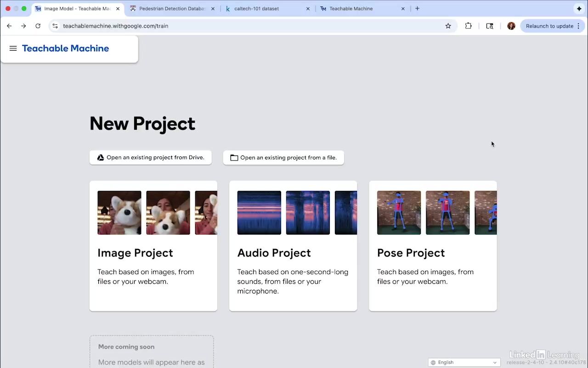The width and height of the screenshot is (588, 368).
Task: Click the Google Drive icon on the button
Action: click(101, 158)
